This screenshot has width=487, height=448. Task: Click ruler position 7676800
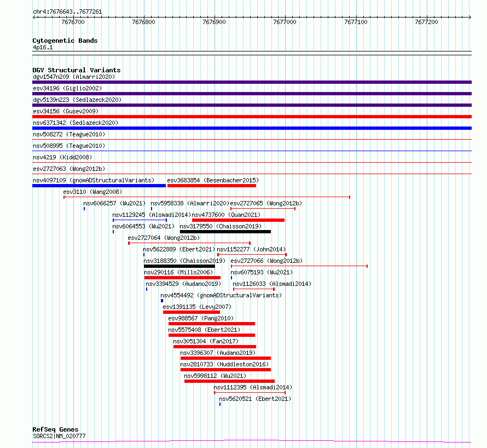coord(143,22)
